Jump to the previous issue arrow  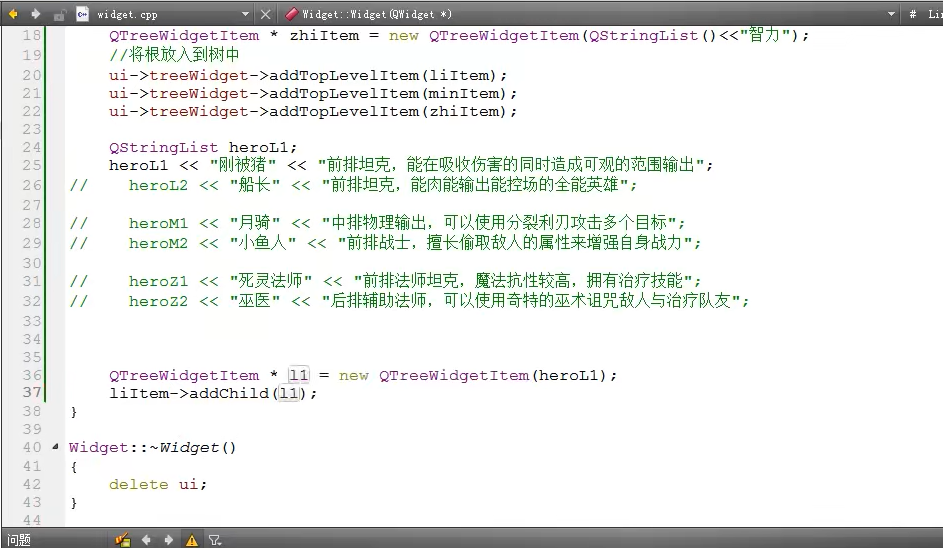point(146,540)
